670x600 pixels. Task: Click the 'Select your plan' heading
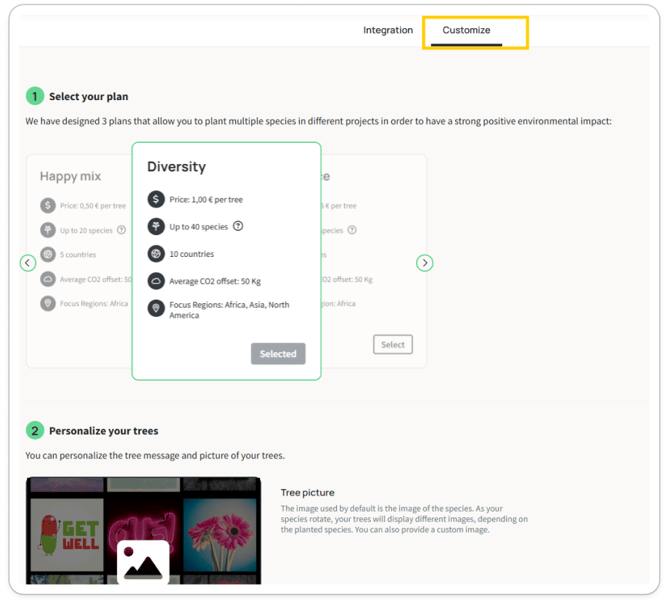click(x=88, y=97)
